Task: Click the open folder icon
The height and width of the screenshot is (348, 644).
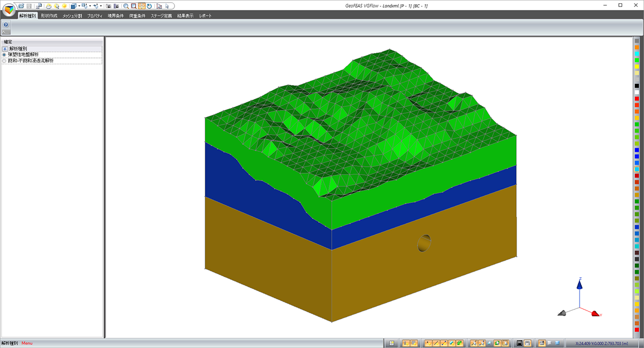Action: coord(21,6)
